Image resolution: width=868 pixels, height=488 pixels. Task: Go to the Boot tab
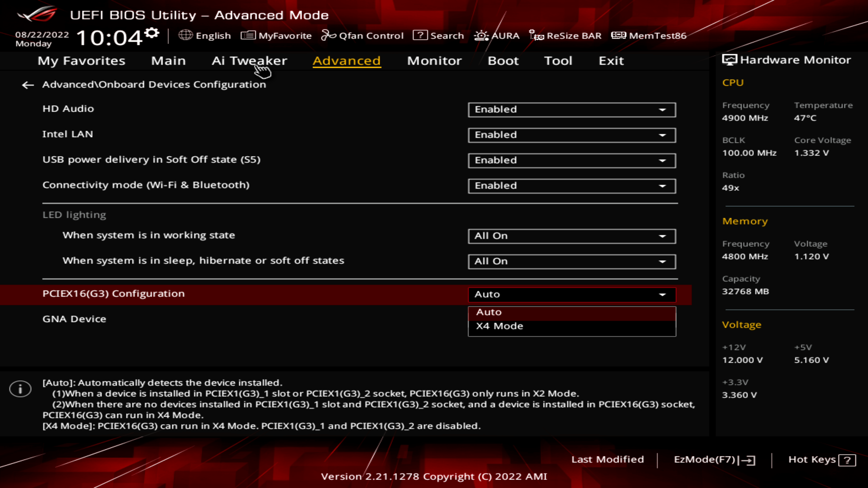[503, 61]
